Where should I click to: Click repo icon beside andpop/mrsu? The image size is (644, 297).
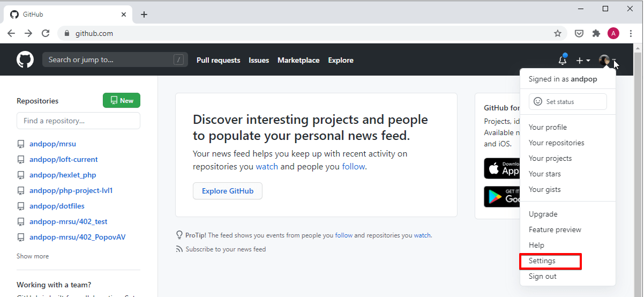coord(21,144)
